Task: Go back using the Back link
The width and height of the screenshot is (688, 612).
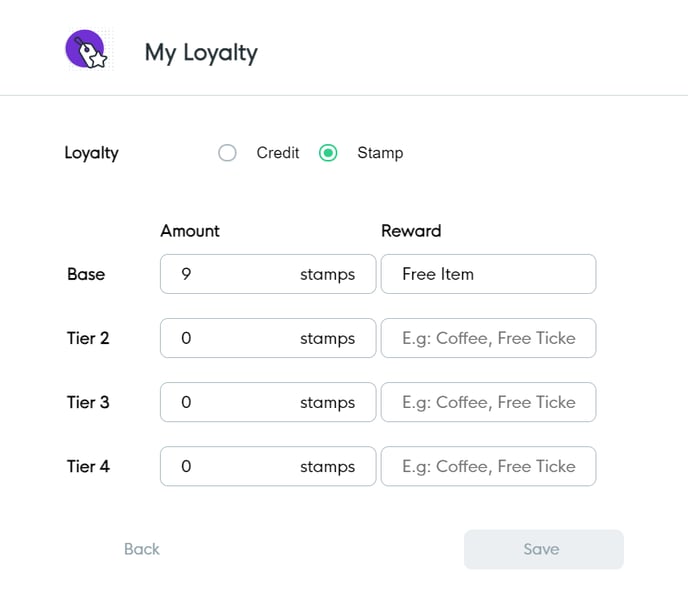Action: coord(142,549)
